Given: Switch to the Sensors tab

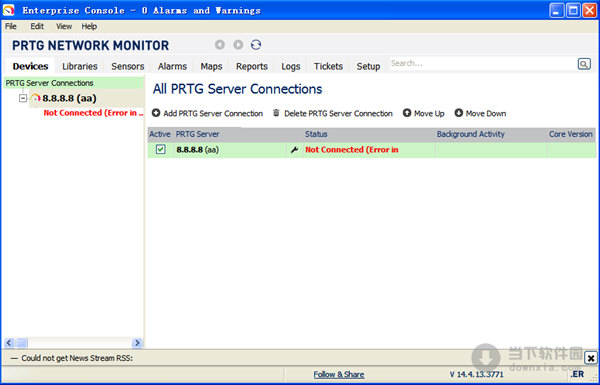Looking at the screenshot, I should click(128, 66).
